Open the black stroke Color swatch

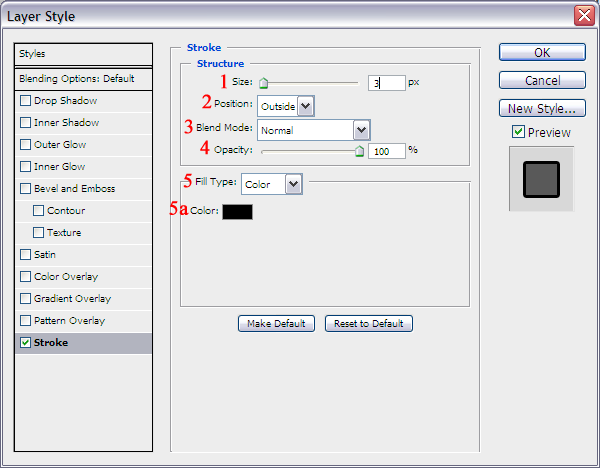pos(237,212)
